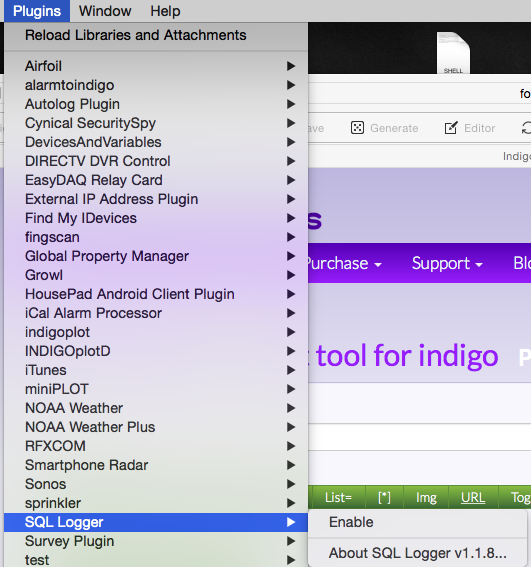Click 'tool for indigo' heading link

pyautogui.click(x=407, y=356)
